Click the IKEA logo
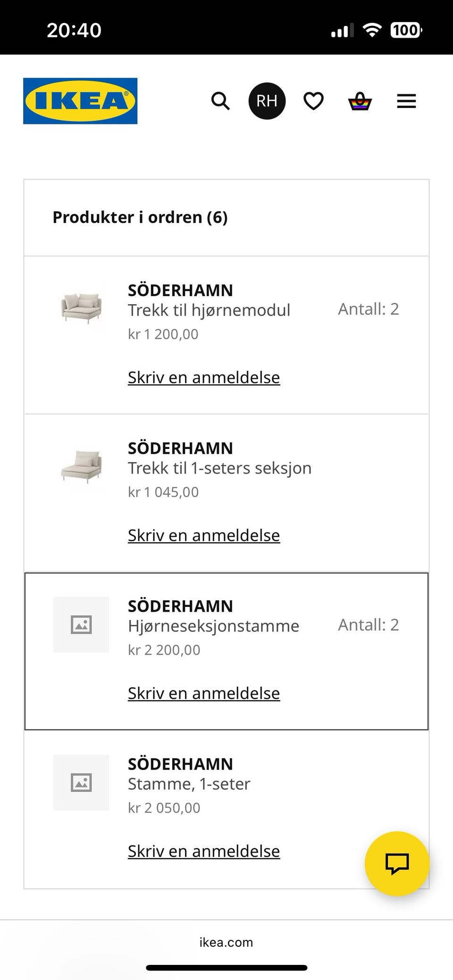 (x=79, y=101)
